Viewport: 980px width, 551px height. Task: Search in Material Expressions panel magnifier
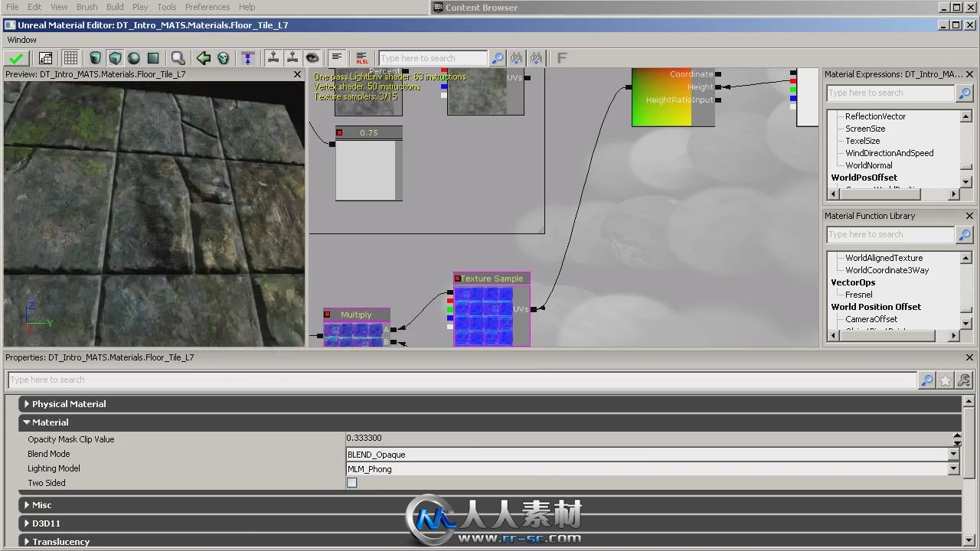tap(965, 93)
